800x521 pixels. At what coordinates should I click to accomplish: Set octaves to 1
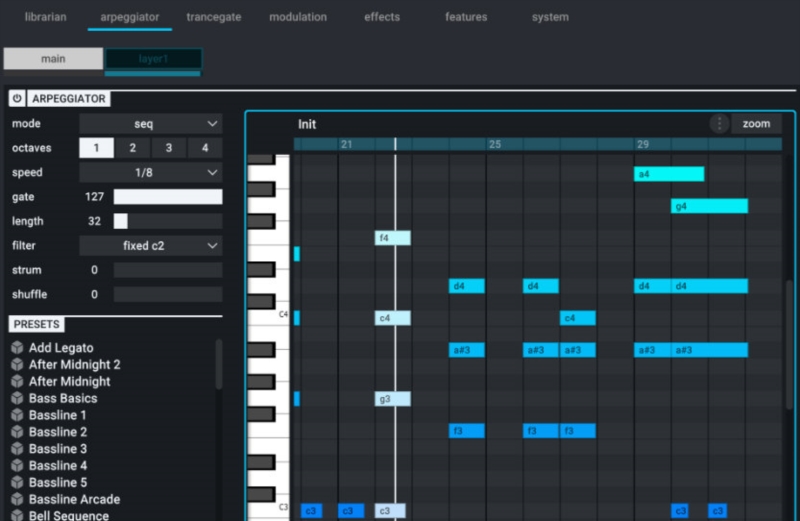point(96,148)
